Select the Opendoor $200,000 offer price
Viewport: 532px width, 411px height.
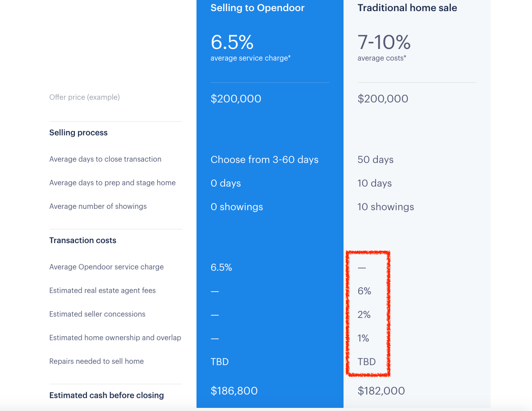pos(236,99)
